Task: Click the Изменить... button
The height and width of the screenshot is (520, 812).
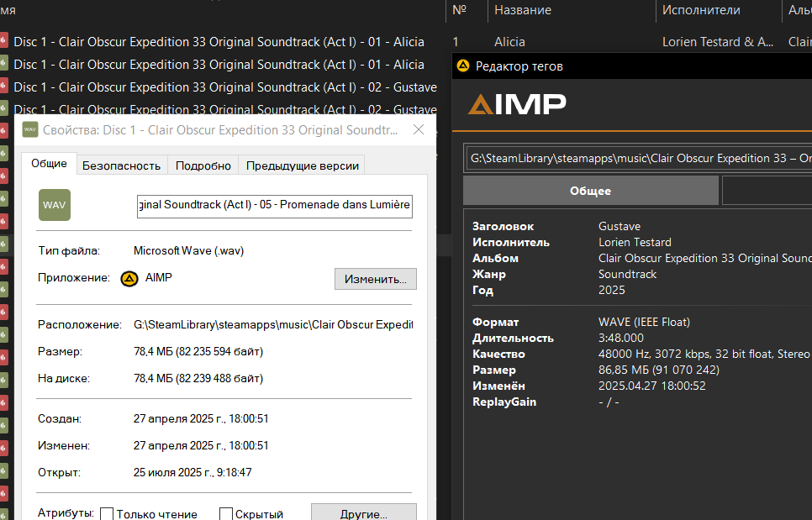Action: (x=376, y=279)
